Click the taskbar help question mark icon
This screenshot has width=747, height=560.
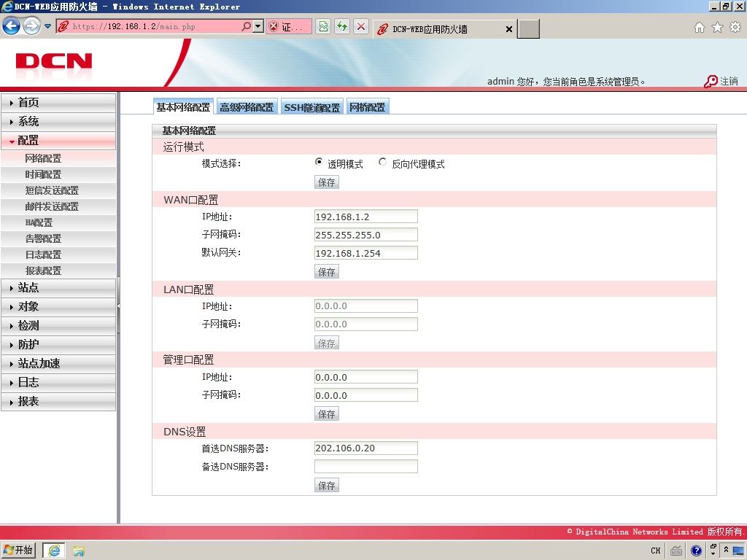coord(696,551)
